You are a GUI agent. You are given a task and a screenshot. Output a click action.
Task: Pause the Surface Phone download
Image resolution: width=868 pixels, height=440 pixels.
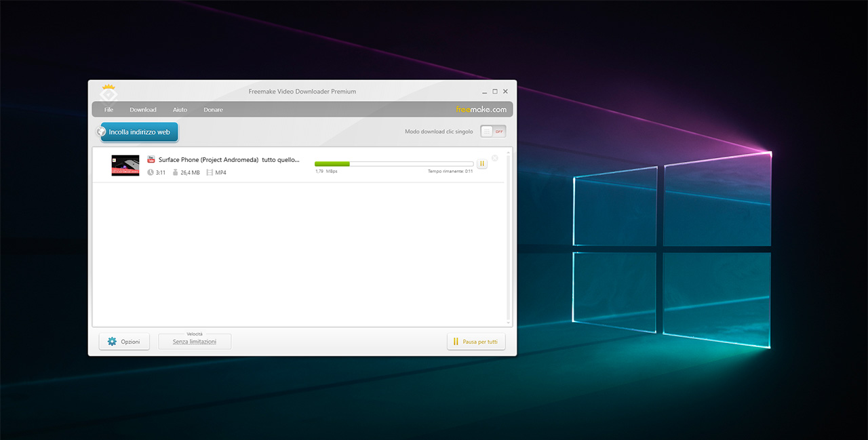[x=482, y=163]
